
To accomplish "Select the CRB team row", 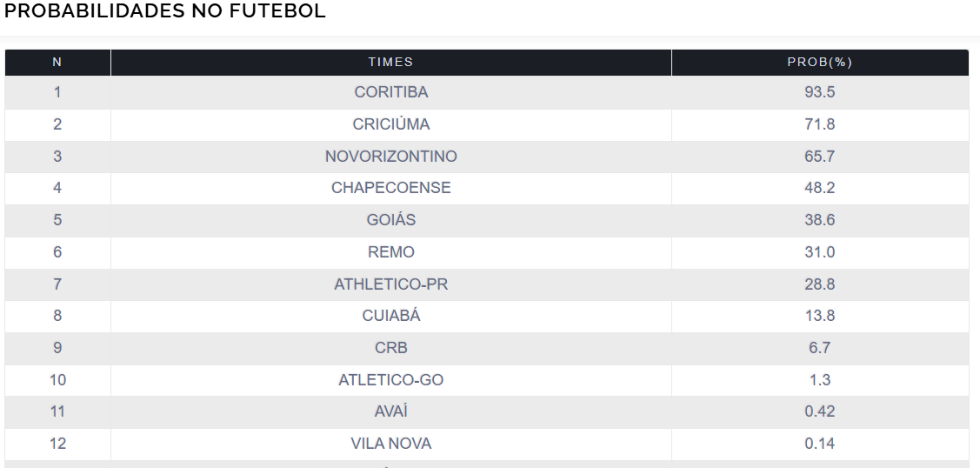I will (x=390, y=348).
